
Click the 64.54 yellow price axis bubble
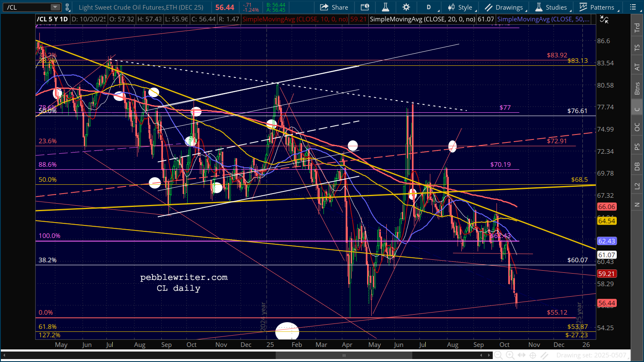tap(607, 221)
